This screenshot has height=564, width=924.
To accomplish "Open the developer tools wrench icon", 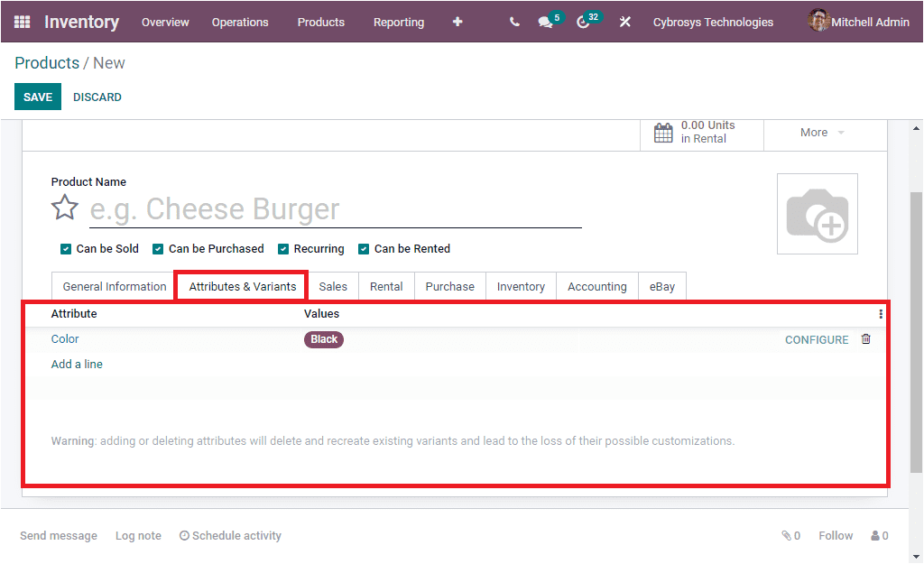I will click(x=624, y=22).
